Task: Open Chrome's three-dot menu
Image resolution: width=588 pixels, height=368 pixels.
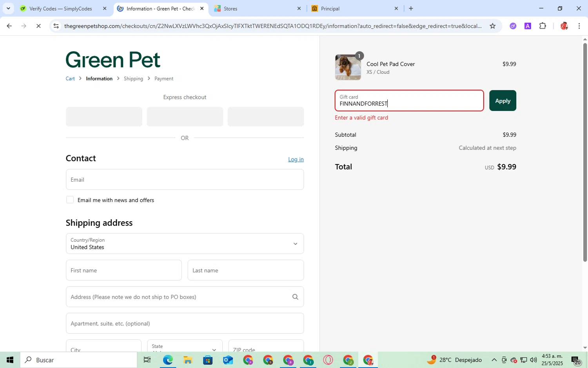Action: click(x=579, y=26)
